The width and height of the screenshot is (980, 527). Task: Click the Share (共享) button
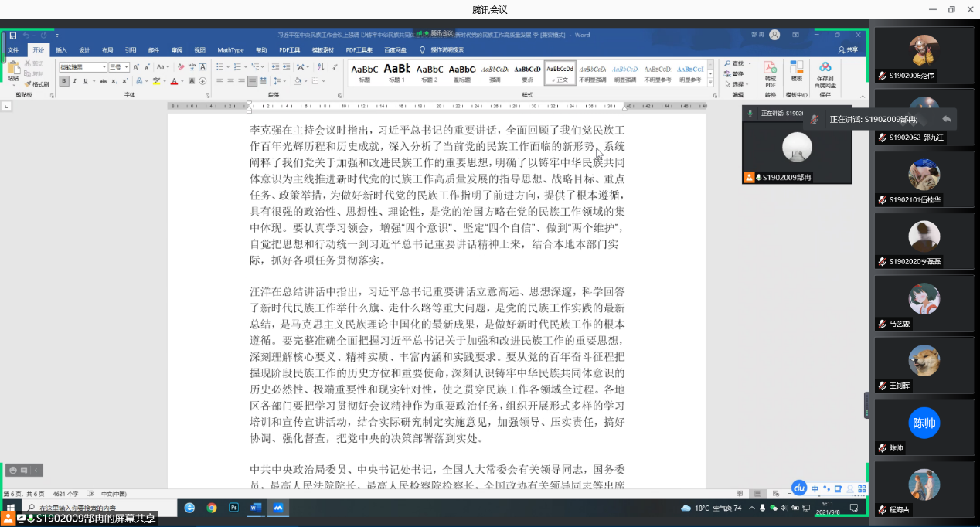click(x=848, y=50)
